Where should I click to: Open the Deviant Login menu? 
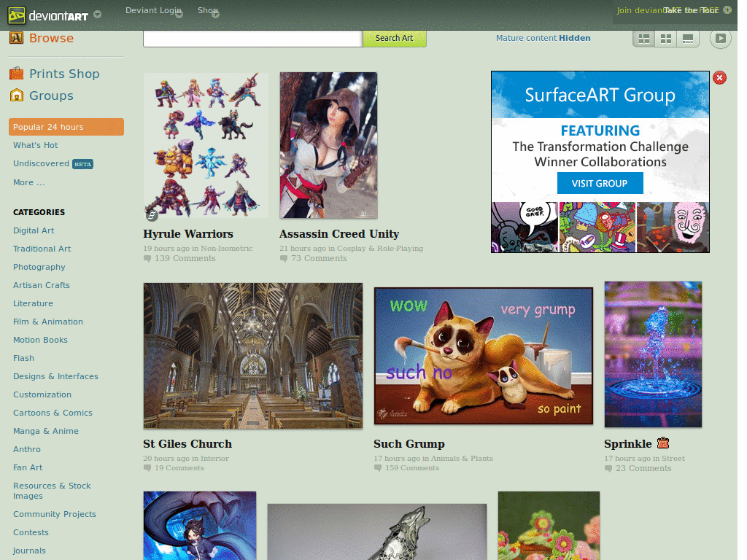[153, 10]
